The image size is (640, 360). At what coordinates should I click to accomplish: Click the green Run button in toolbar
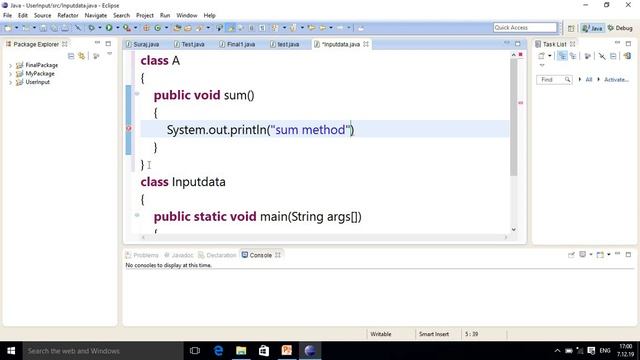(x=109, y=28)
